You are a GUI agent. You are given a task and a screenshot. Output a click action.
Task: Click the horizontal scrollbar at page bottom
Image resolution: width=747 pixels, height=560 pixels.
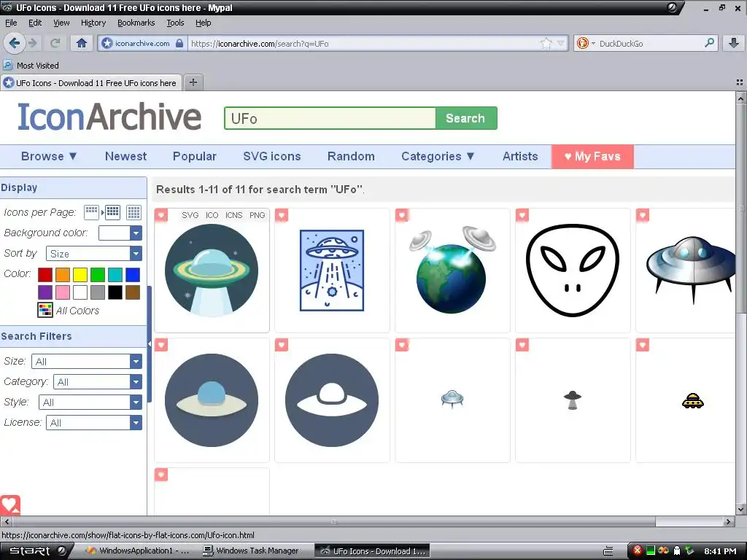(x=333, y=521)
